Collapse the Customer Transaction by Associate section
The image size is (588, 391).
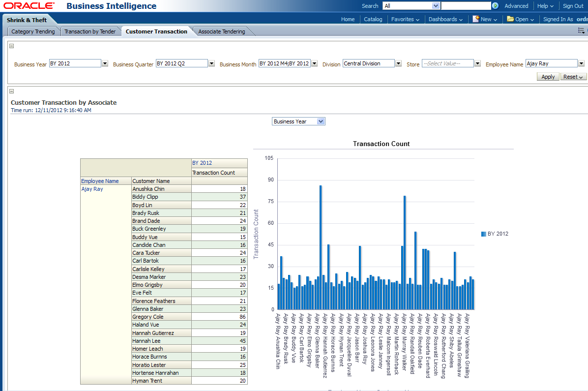tap(12, 91)
